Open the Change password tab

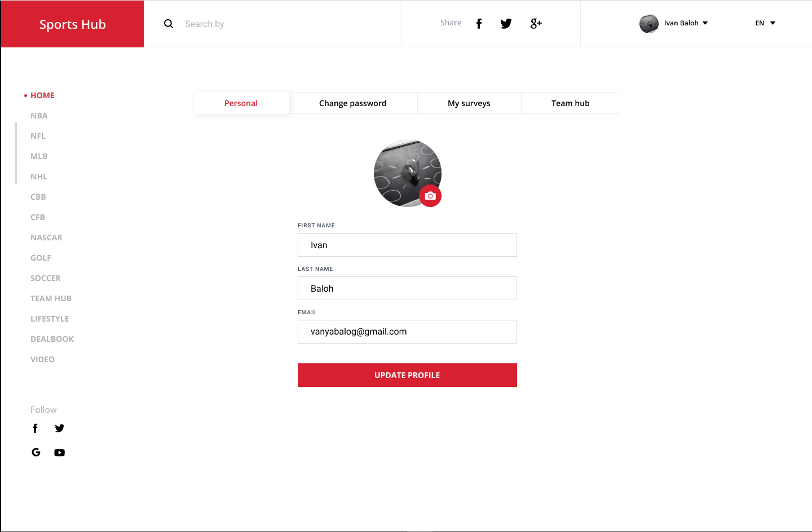coord(353,103)
